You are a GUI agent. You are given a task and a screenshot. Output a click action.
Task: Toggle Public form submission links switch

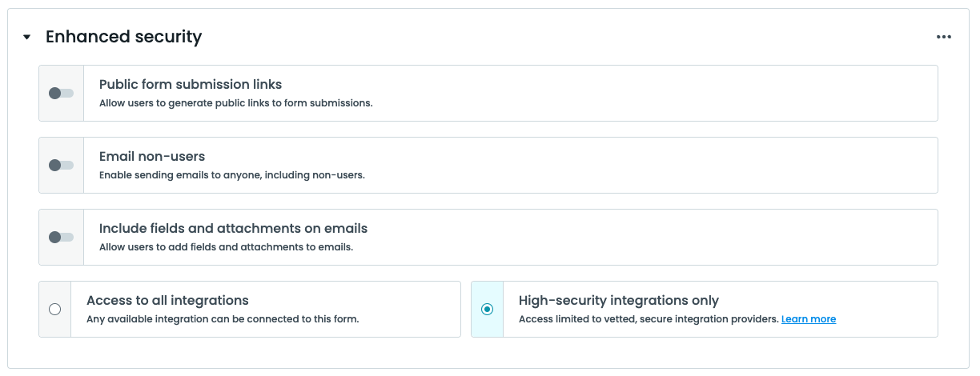pyautogui.click(x=61, y=94)
